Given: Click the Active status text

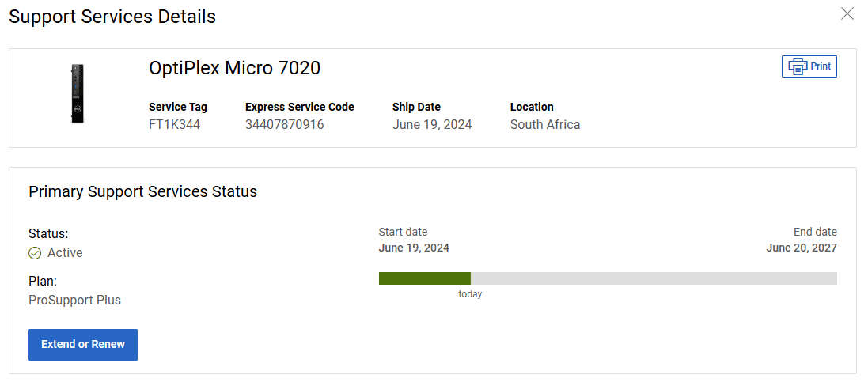Looking at the screenshot, I should coord(65,253).
